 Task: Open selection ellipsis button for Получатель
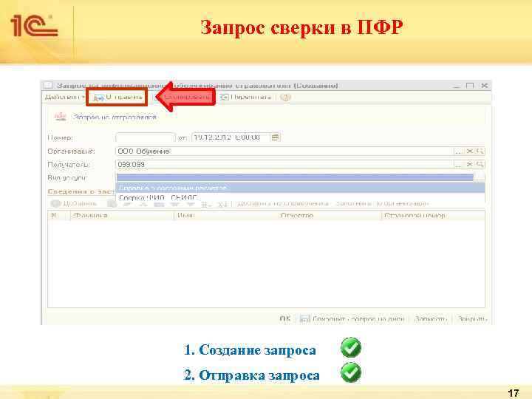[x=458, y=165]
